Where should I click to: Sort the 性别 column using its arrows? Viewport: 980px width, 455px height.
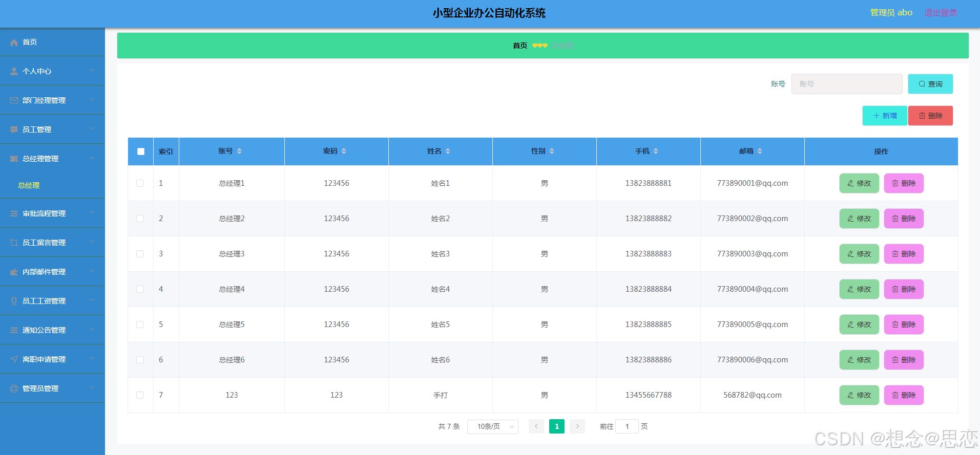[x=552, y=151]
